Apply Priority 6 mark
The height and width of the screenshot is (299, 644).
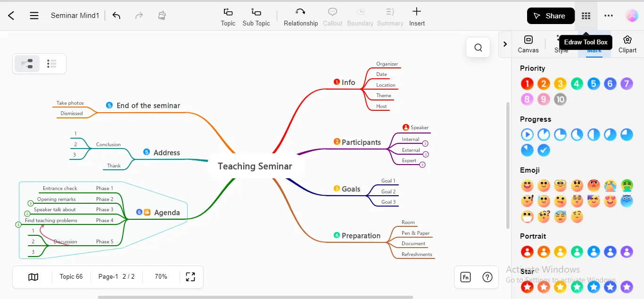click(610, 84)
